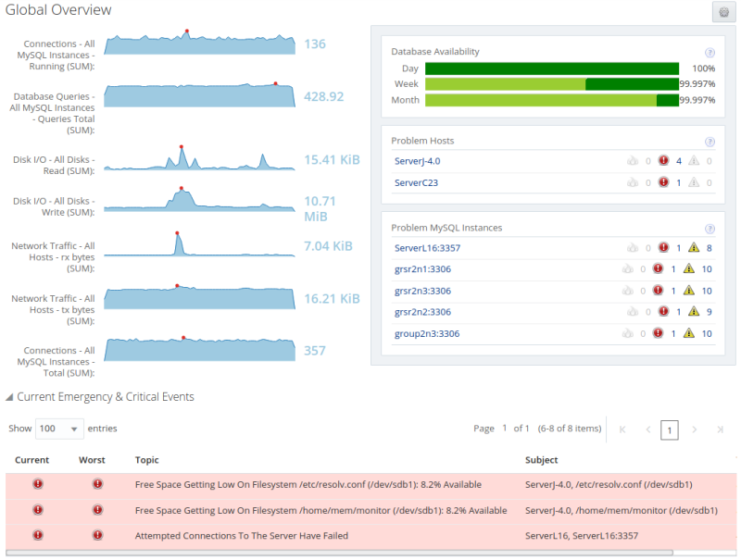The width and height of the screenshot is (741, 560).
Task: Click the 'Attempted Connections To The Server Have Failed' topic
Action: click(x=242, y=535)
